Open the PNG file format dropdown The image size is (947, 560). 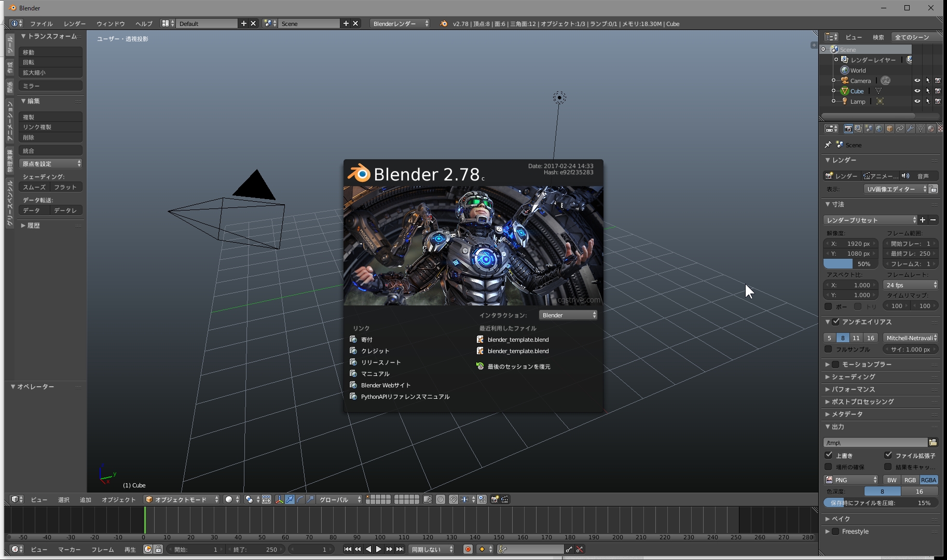coord(851,480)
